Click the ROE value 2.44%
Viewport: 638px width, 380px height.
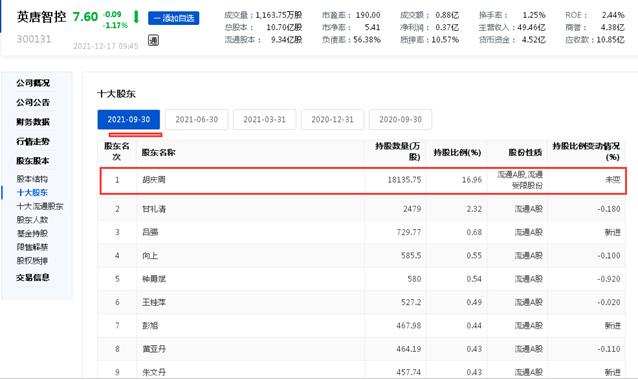(613, 15)
